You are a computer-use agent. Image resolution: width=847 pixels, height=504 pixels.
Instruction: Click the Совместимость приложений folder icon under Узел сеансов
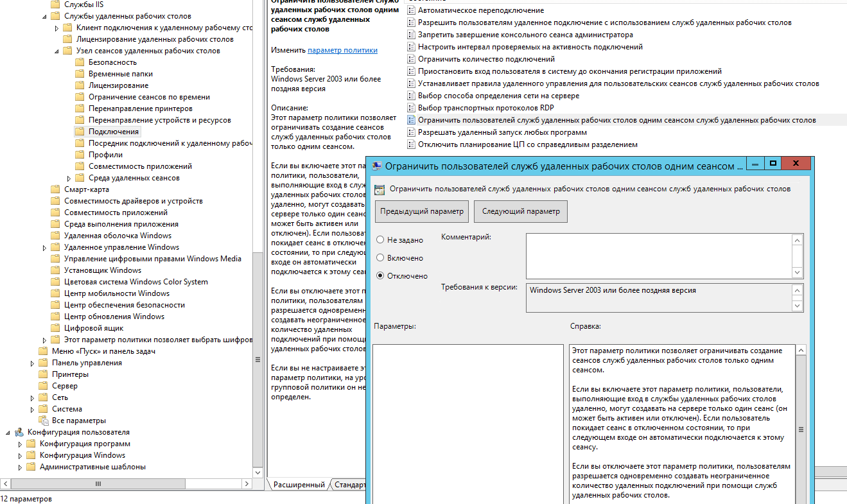pos(80,166)
